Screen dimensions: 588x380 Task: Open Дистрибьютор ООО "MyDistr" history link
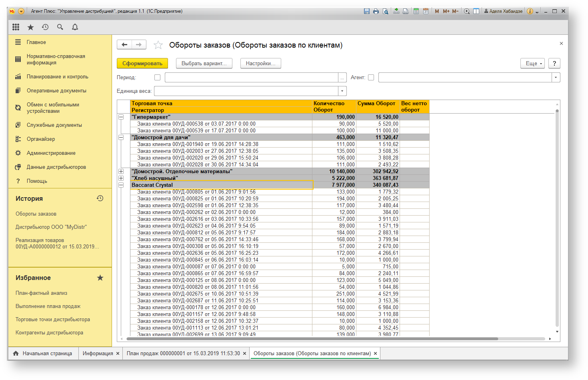[x=51, y=227]
